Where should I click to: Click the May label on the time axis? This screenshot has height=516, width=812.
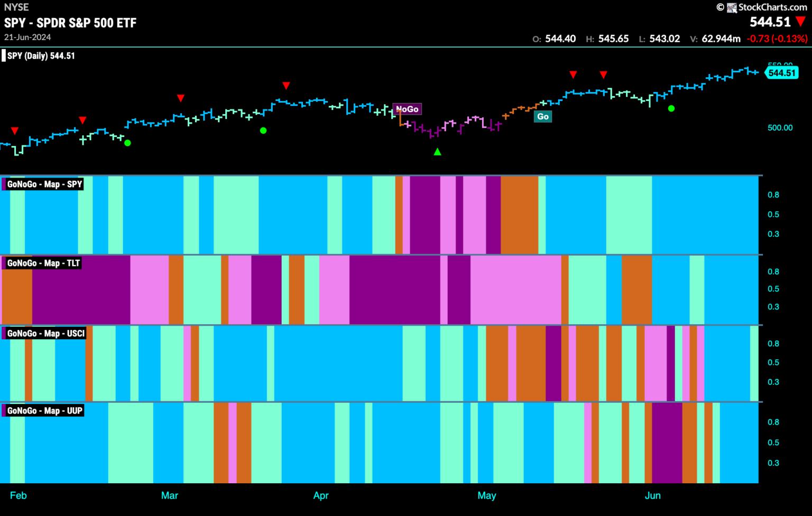coord(486,495)
